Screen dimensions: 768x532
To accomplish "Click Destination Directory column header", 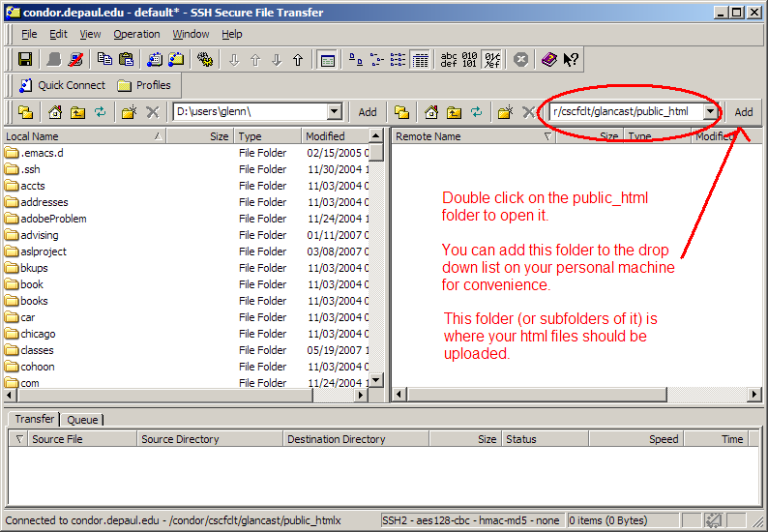I will click(356, 439).
